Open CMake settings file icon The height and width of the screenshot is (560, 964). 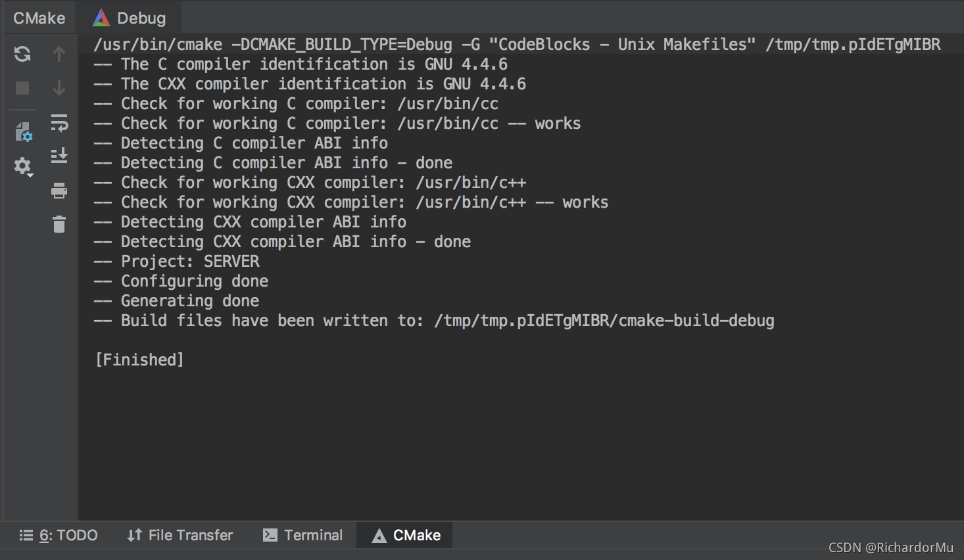[x=24, y=132]
